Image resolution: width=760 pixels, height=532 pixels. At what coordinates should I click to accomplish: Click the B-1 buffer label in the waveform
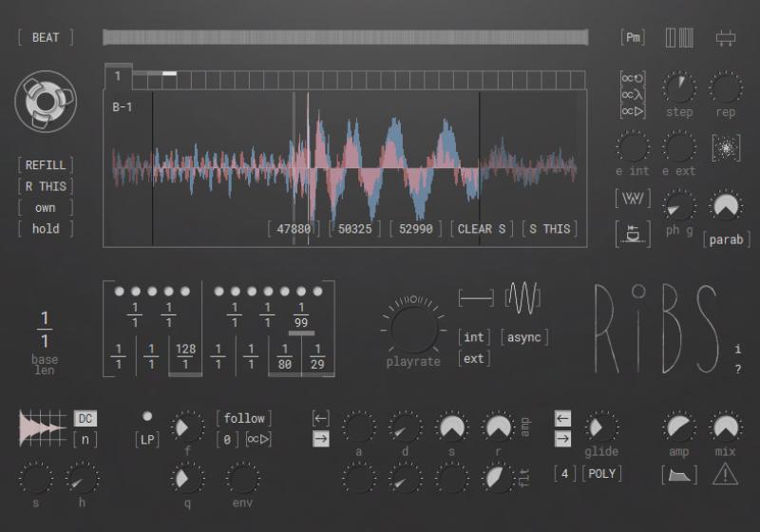click(123, 107)
